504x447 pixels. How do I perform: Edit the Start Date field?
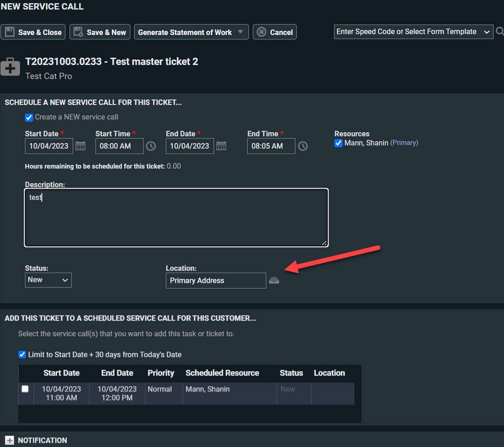49,146
